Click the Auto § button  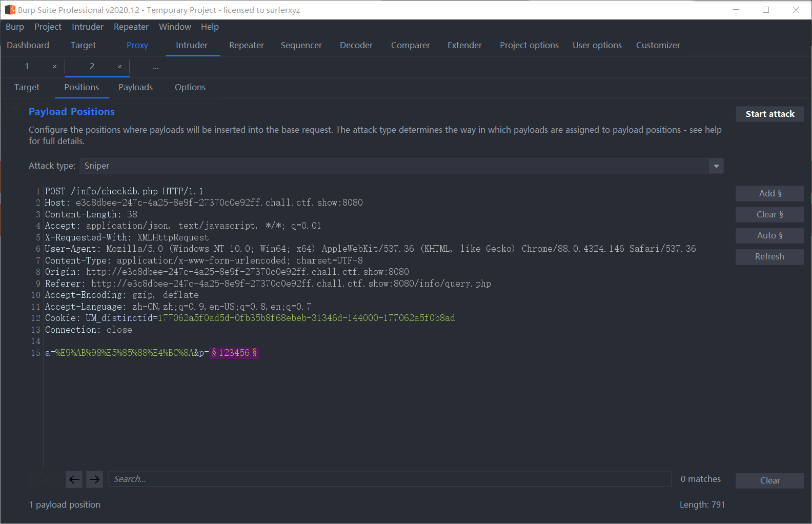click(x=770, y=235)
